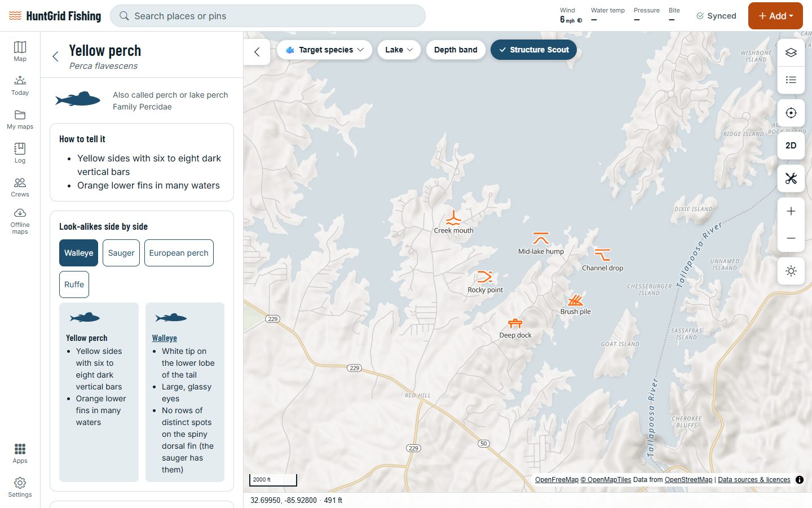Screen dimensions: 812x508
Task: Switch to European perch comparison
Action: coord(179,253)
